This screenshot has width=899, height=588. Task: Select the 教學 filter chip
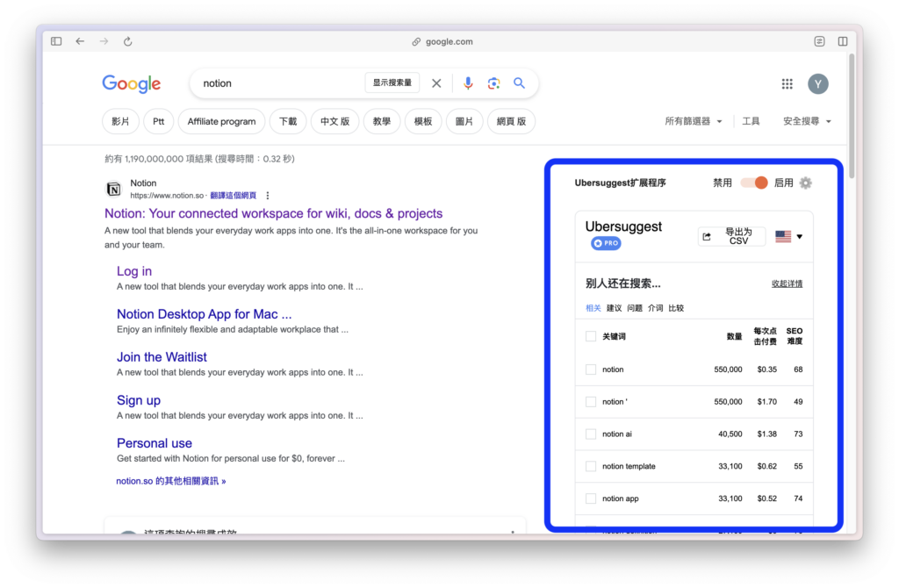382,121
